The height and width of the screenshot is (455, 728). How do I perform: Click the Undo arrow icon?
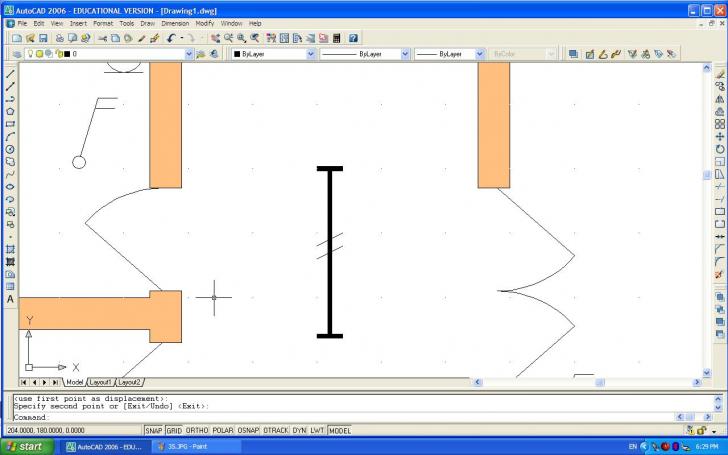click(x=171, y=38)
